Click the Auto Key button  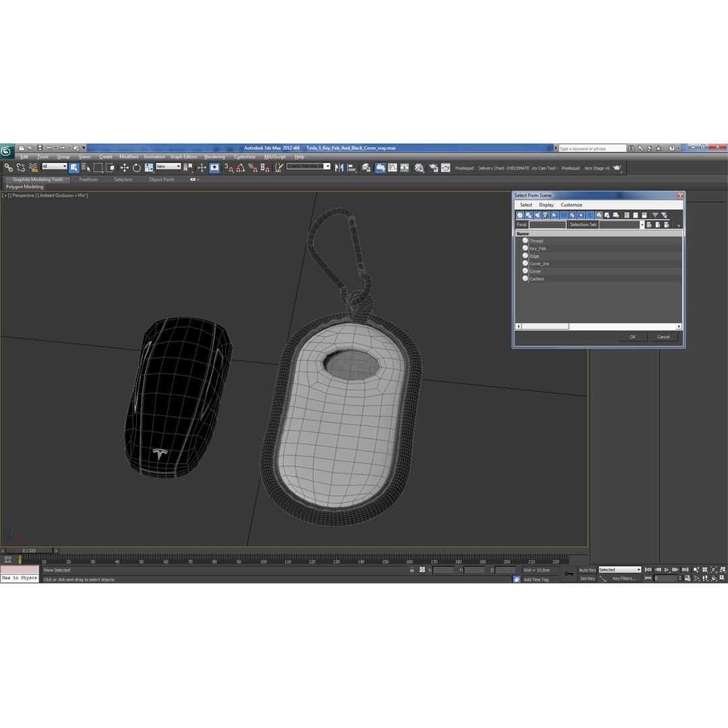coord(587,570)
